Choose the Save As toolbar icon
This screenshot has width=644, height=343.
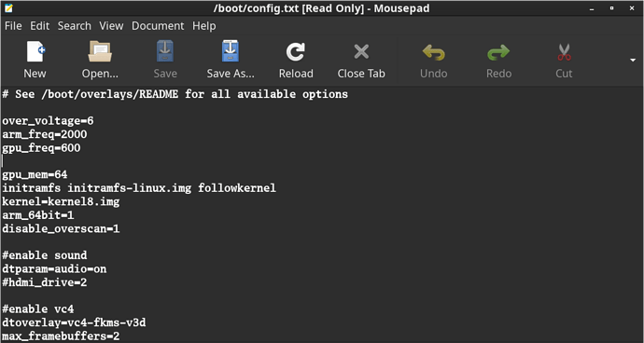click(x=231, y=51)
